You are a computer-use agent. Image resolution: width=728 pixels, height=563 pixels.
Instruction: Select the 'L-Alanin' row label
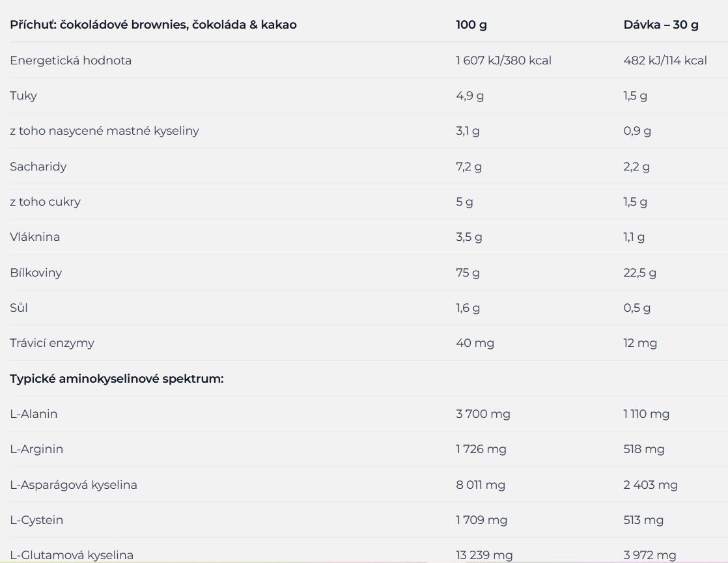click(x=33, y=413)
